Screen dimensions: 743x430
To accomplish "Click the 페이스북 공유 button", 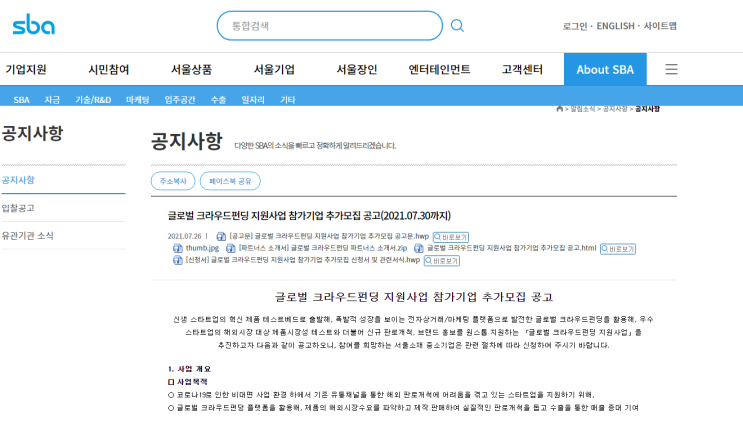I will (230, 181).
